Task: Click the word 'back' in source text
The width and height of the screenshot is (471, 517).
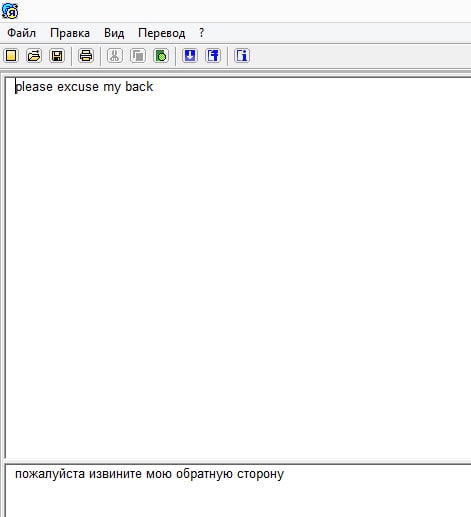Action: pos(139,87)
